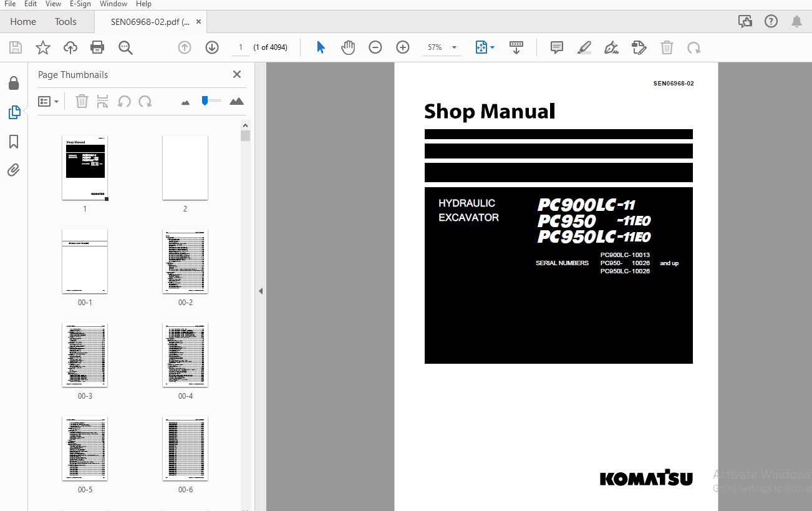Select the highlight text pen tool
This screenshot has height=511, width=812.
pos(584,47)
